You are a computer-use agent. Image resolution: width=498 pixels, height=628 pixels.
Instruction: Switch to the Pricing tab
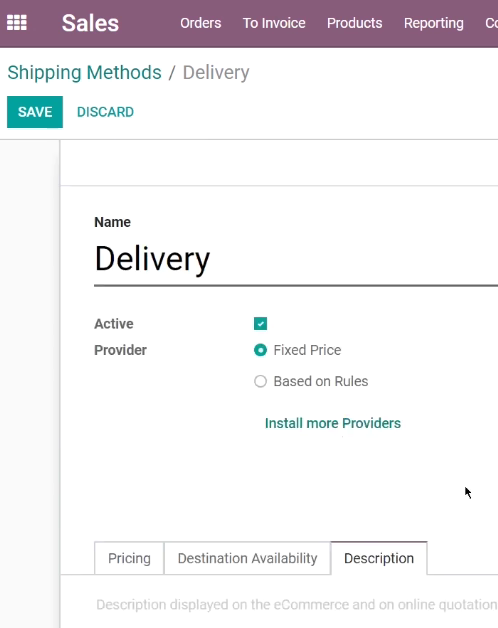[129, 558]
